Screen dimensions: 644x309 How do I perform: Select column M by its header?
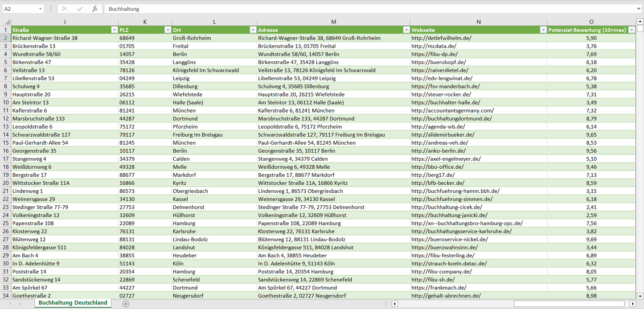(333, 22)
